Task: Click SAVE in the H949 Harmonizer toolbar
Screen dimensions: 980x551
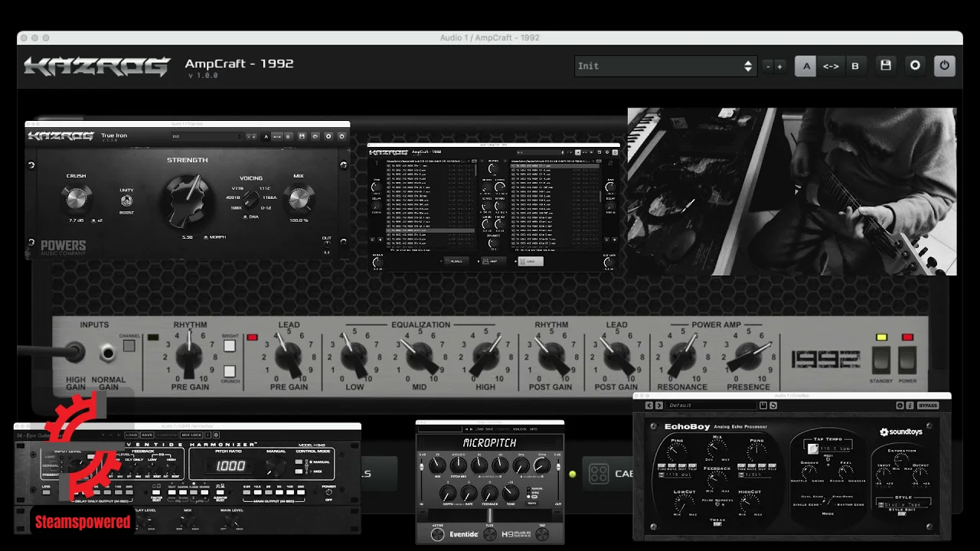Action: pos(147,435)
